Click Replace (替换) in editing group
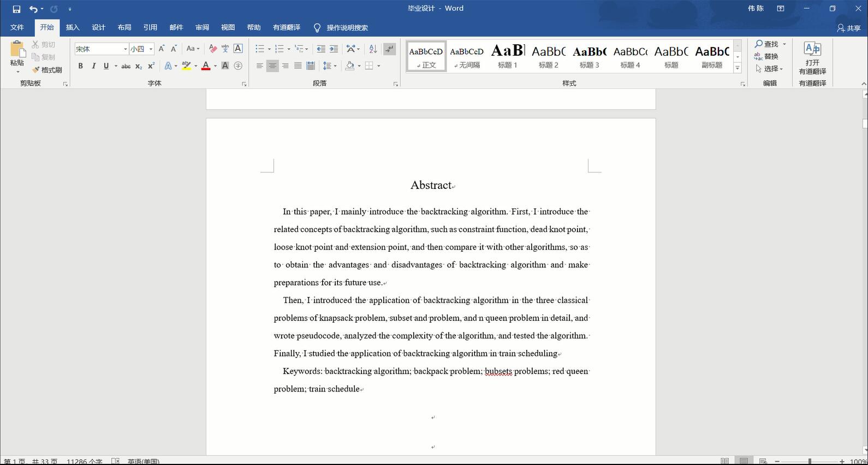Image resolution: width=868 pixels, height=465 pixels. (766, 56)
